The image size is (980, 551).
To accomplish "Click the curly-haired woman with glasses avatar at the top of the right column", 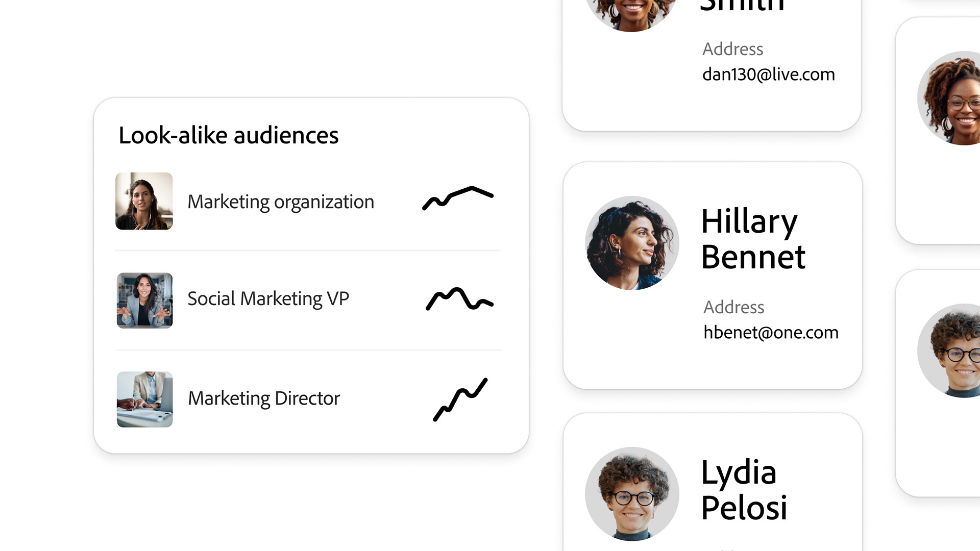I will [x=949, y=98].
